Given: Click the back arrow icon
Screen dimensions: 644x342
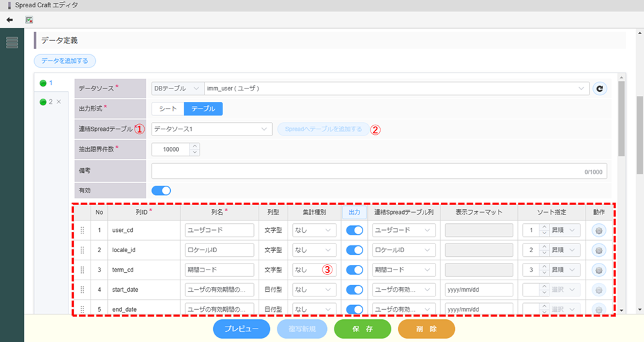Looking at the screenshot, I should (x=9, y=19).
